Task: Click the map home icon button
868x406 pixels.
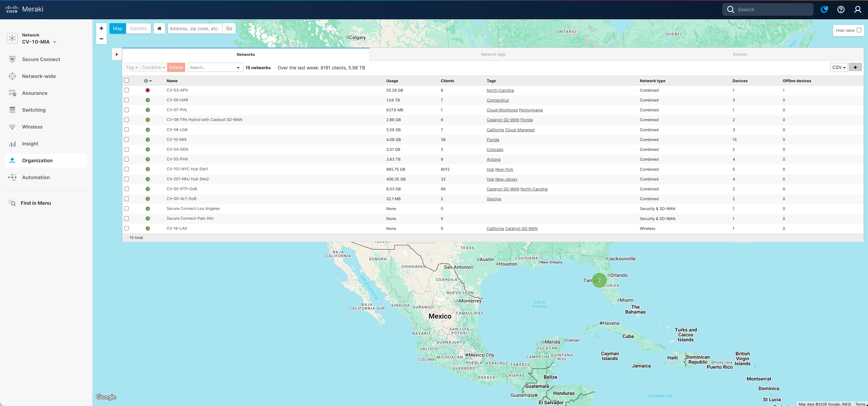Action: 159,28
